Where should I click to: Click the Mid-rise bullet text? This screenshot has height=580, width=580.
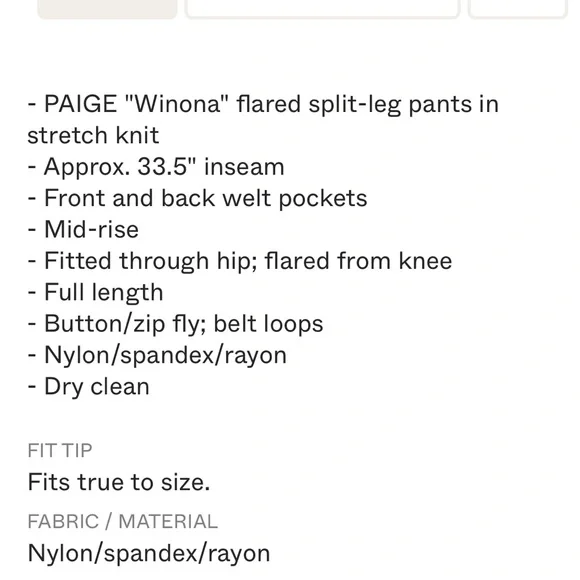point(83,229)
